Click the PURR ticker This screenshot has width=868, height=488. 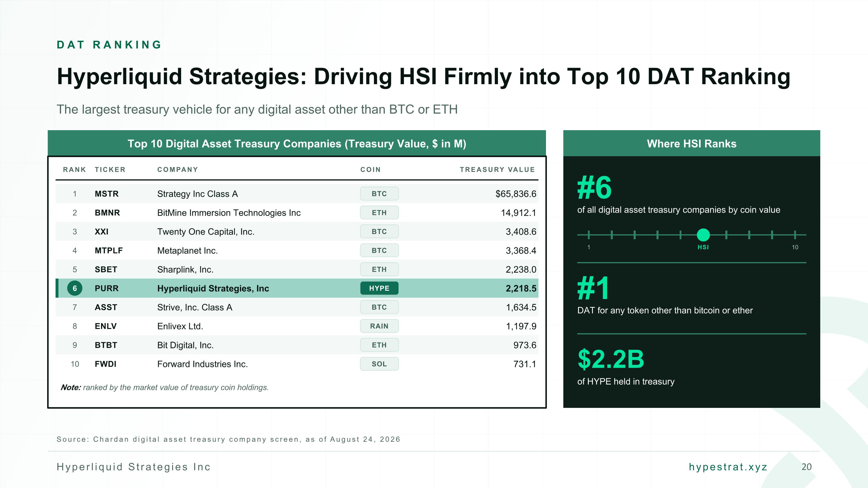click(x=106, y=288)
